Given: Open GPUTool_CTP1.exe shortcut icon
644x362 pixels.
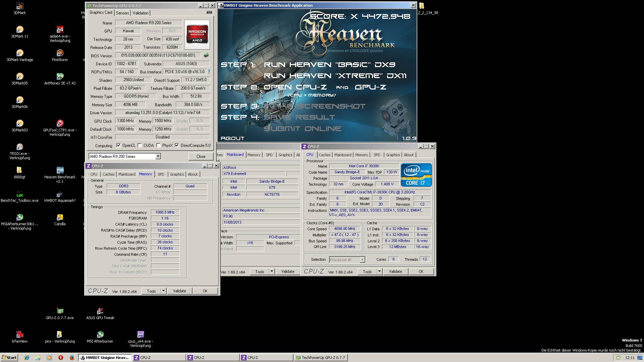Looking at the screenshot, I should click(x=60, y=128).
